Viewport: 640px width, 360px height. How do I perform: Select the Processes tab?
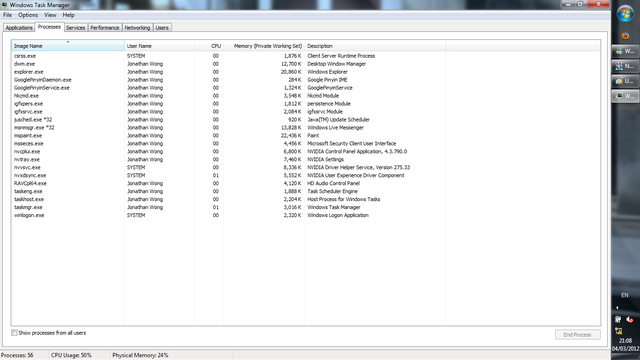[49, 27]
